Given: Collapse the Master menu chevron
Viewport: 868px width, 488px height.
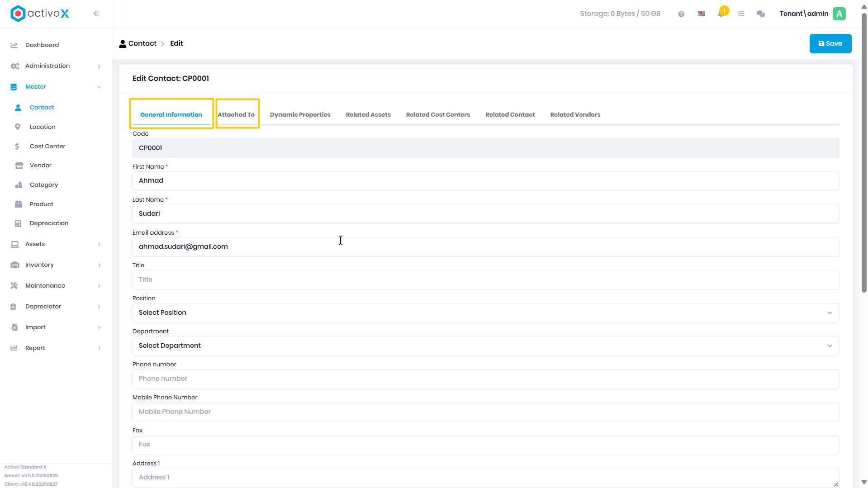Looking at the screenshot, I should (x=99, y=87).
